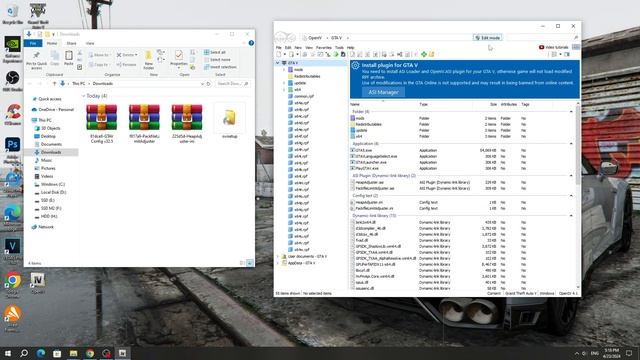Open Chrome from the taskbar
640x360 pixels.
(90, 353)
